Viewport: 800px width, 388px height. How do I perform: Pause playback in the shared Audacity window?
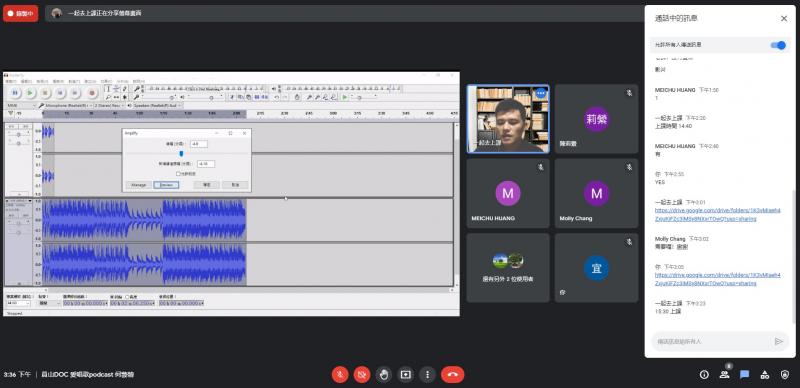(x=15, y=93)
